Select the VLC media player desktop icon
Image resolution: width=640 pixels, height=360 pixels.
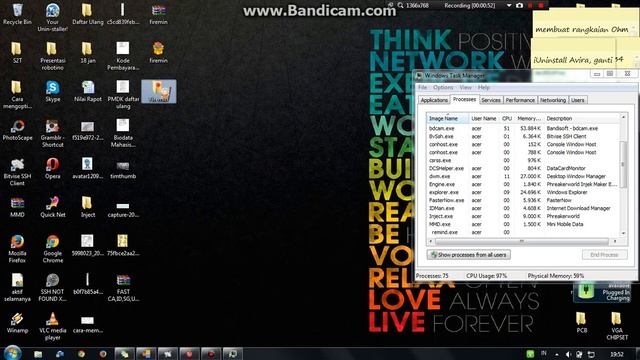pos(52,327)
